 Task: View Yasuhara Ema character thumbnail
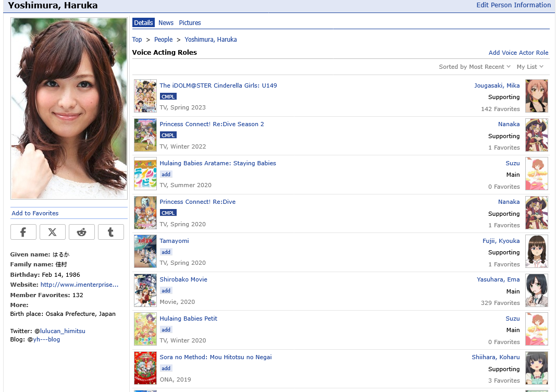tap(537, 290)
